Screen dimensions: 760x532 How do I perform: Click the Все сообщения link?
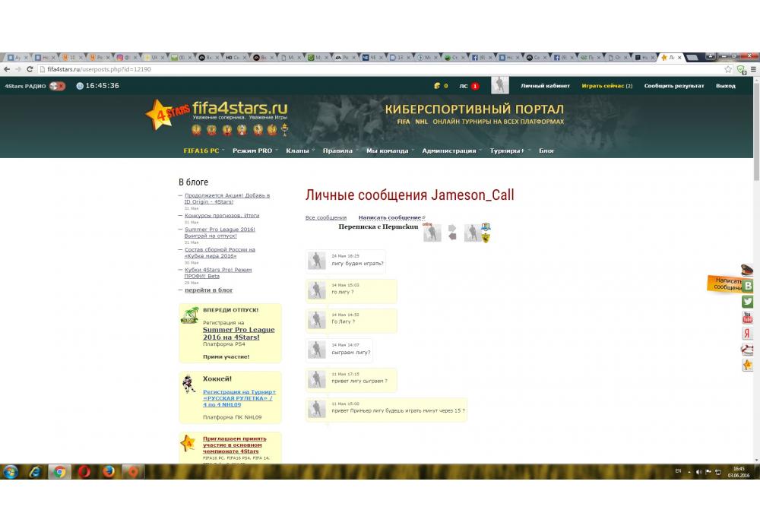tap(326, 218)
